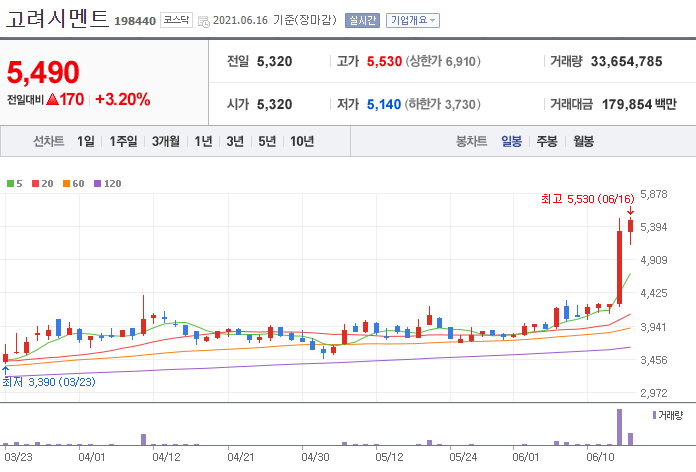
Task: Switch to 일봉 candlestick chart
Action: 511,141
